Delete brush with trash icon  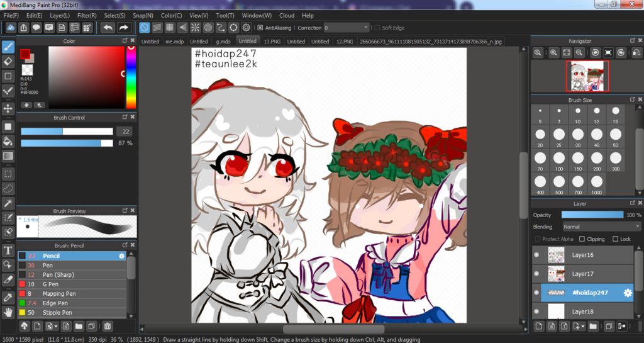(x=107, y=326)
